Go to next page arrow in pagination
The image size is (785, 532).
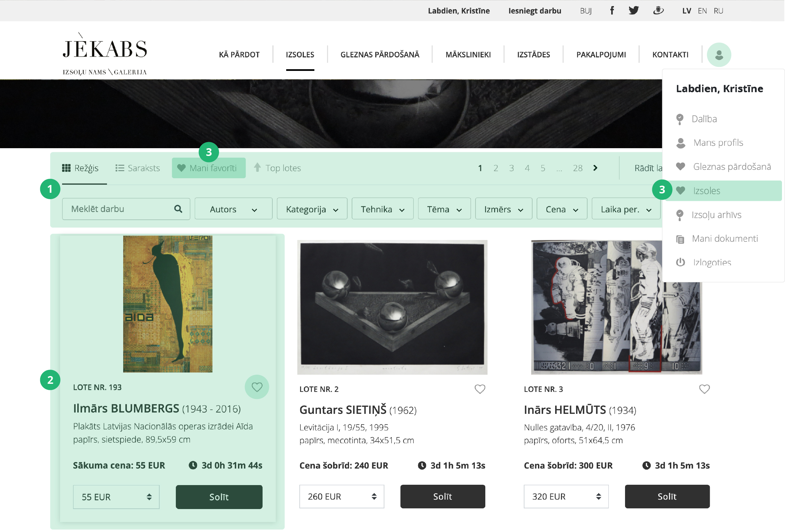coord(595,168)
